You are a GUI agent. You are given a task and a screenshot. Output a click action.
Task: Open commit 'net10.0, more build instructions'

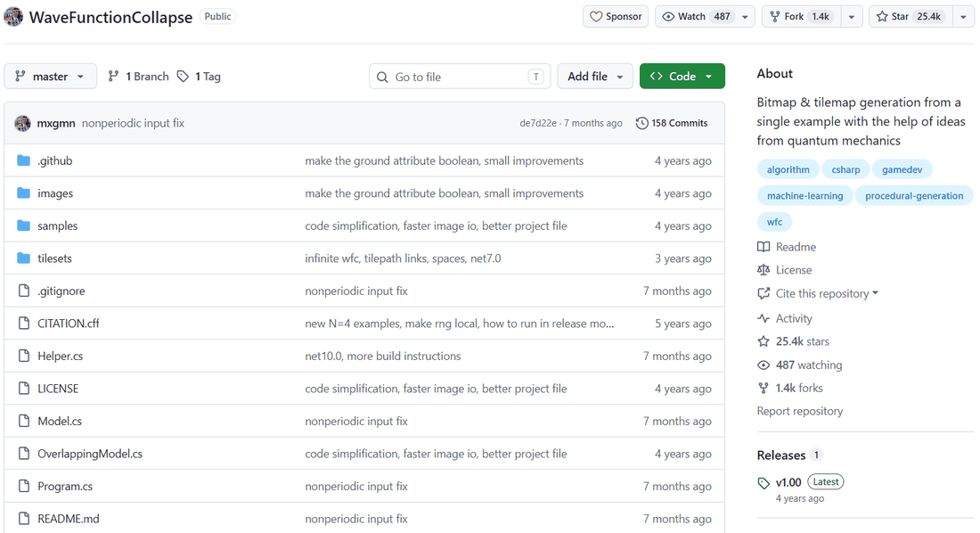pos(382,356)
